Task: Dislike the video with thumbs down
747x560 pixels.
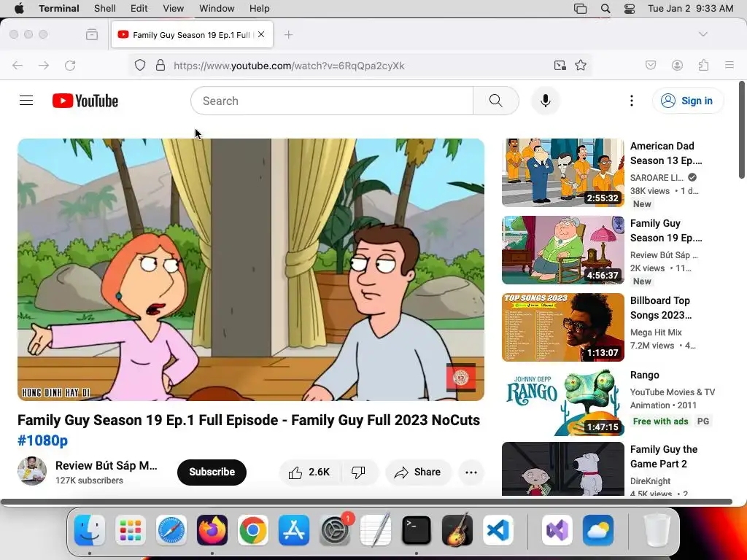Action: (359, 472)
